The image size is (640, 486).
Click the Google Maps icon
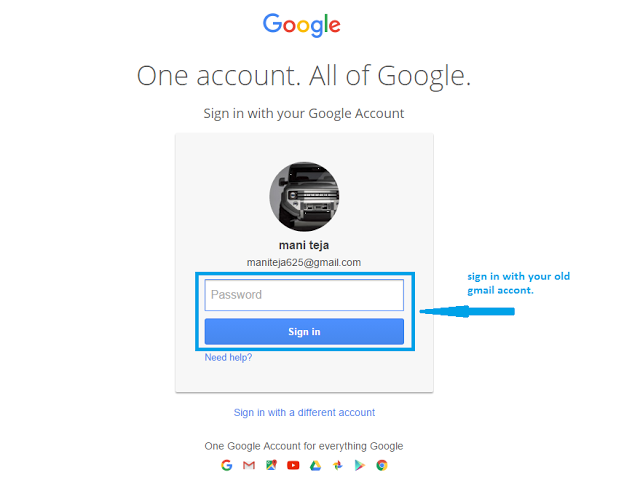click(x=271, y=465)
